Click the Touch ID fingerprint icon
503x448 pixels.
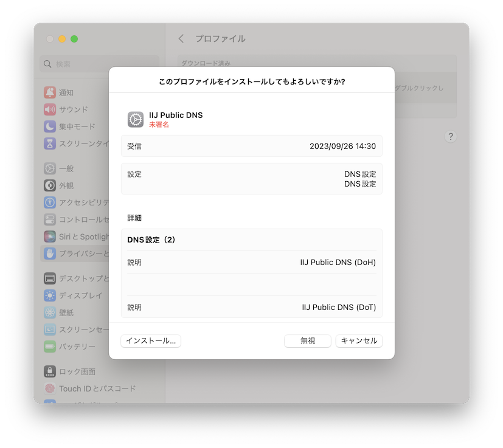50,388
